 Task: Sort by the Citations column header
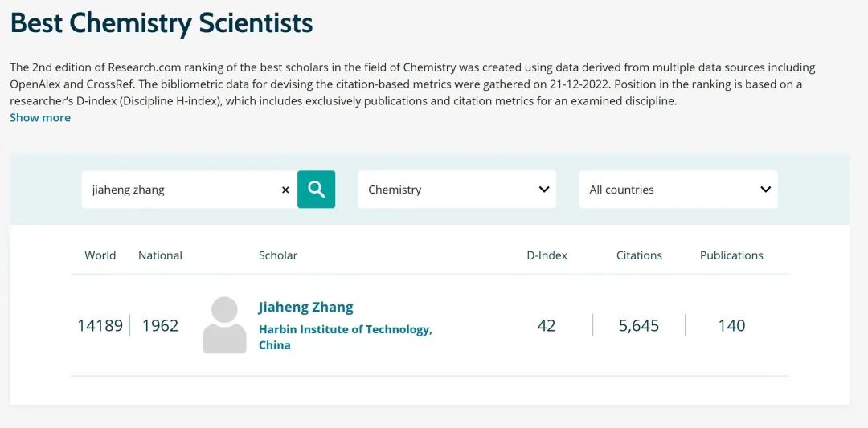[x=640, y=255]
